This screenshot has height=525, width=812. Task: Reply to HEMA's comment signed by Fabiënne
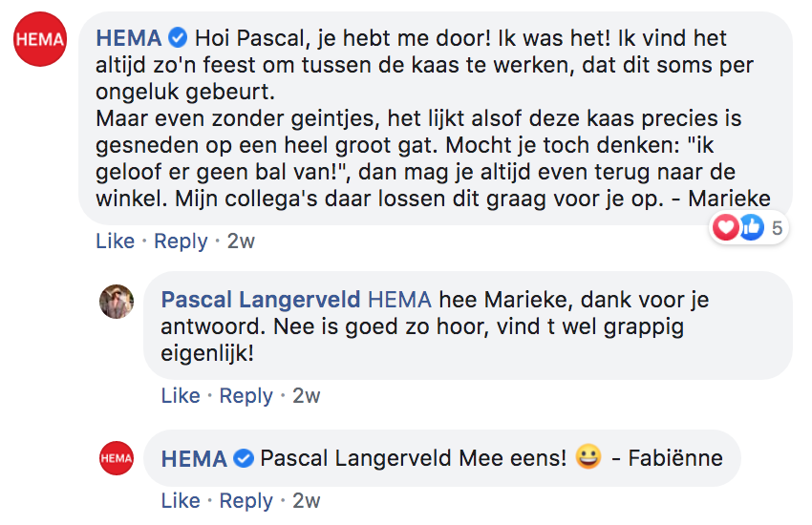pos(246,500)
